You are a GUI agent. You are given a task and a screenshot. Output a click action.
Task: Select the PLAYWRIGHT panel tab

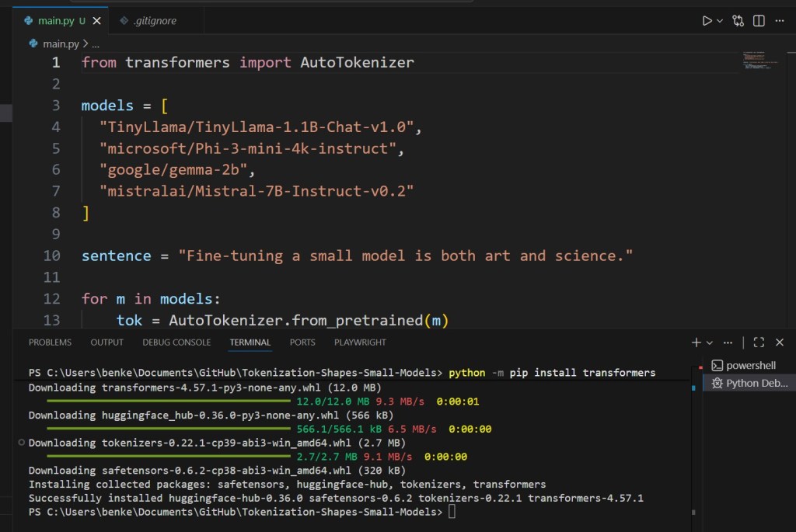360,342
